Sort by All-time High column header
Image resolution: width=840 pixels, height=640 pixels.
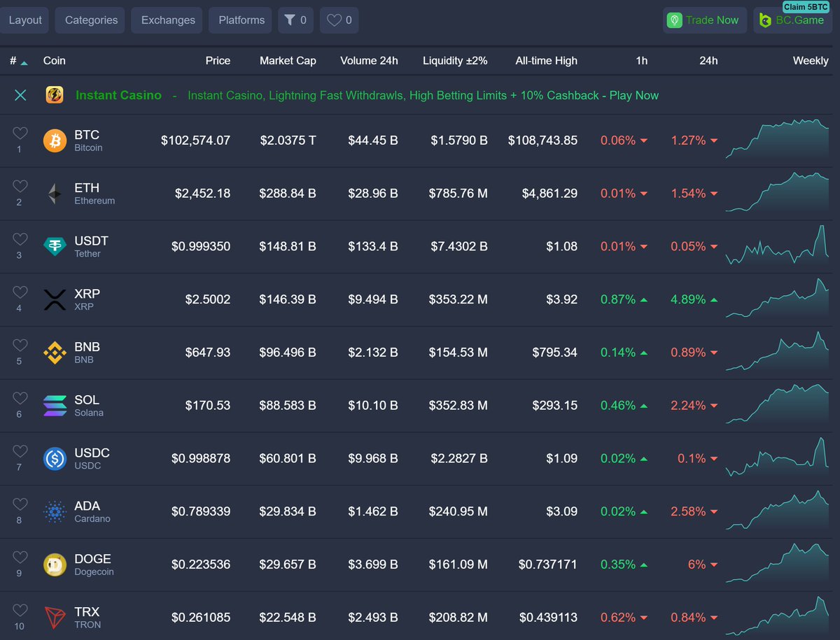tap(546, 61)
